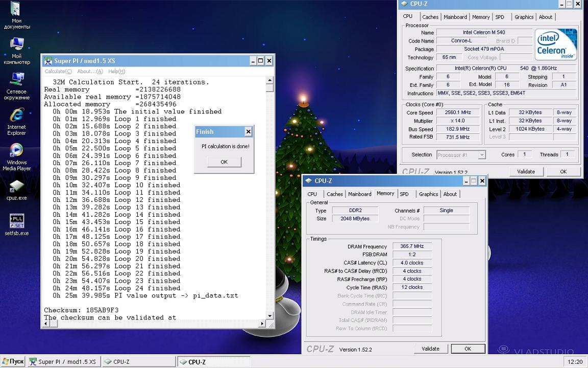Select Mainboard tab in top CPU-Z window
The width and height of the screenshot is (588, 368).
point(455,17)
